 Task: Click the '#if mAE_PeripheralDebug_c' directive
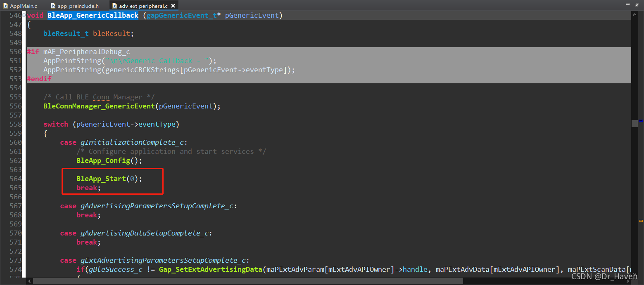[78, 52]
